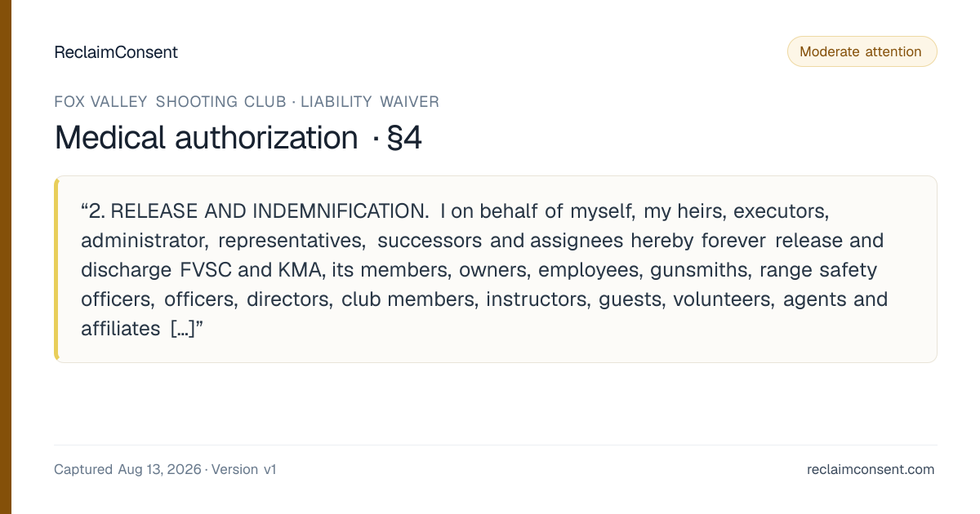Click the Medical authorization §4 heading

click(238, 138)
